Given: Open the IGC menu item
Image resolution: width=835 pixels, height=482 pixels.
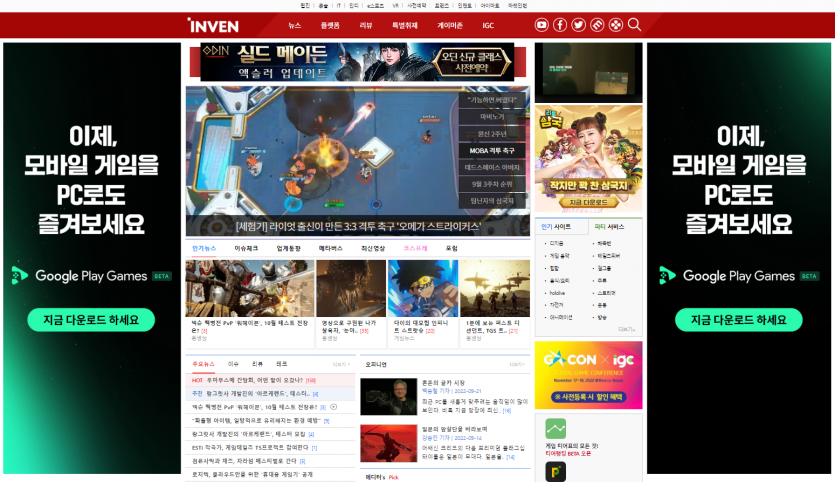Looking at the screenshot, I should (x=488, y=25).
